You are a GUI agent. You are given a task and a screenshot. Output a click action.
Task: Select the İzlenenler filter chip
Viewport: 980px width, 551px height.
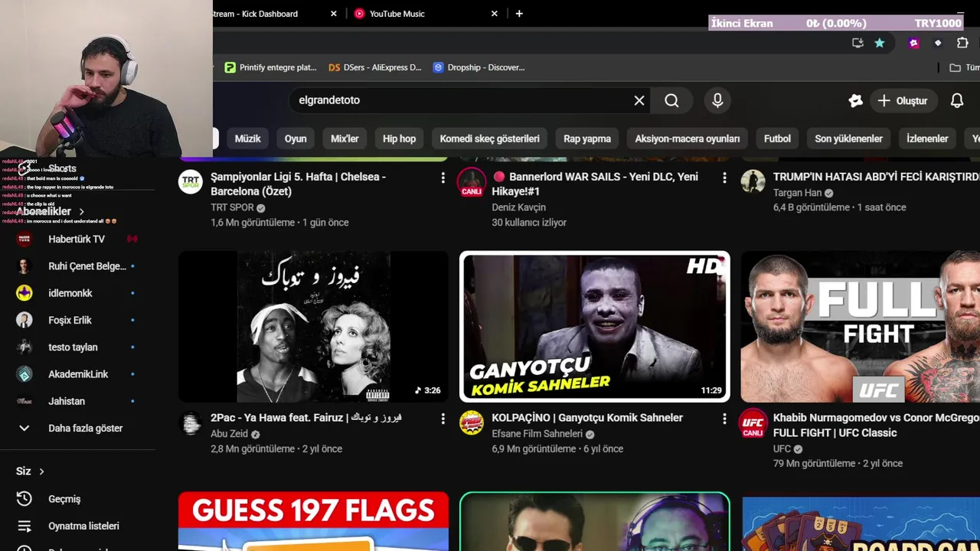click(x=927, y=139)
